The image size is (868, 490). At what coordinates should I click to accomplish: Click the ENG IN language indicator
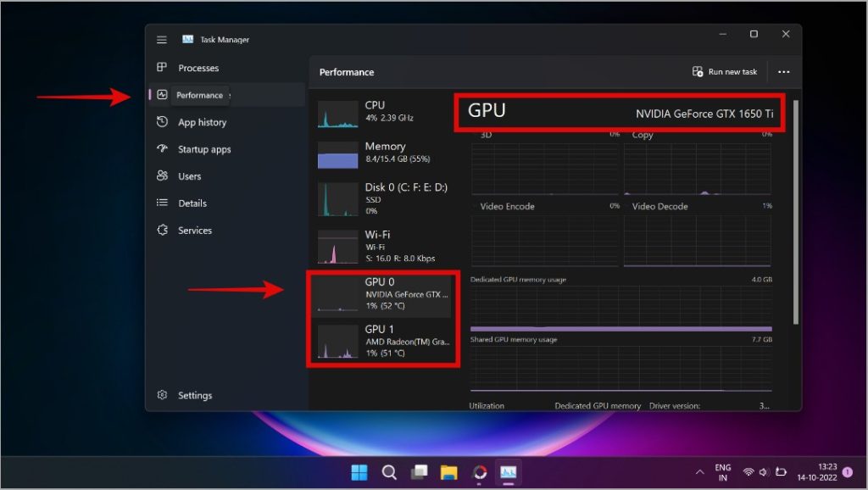(723, 472)
